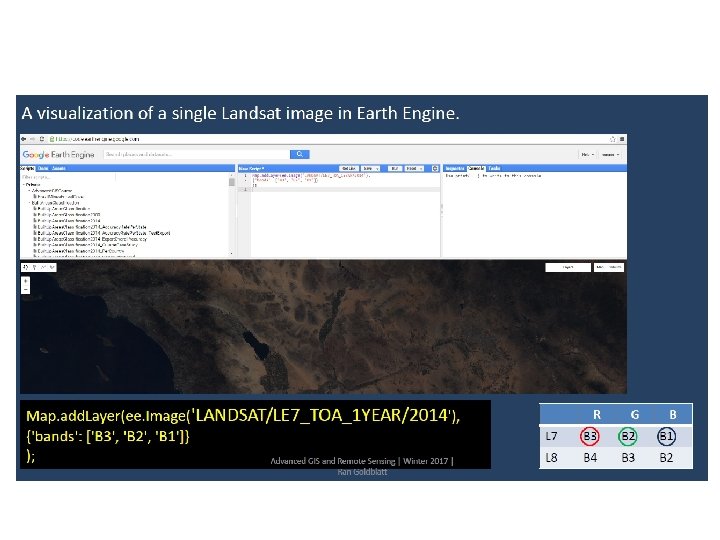Click the Save button in code editor
720x540 pixels.
coord(367,169)
